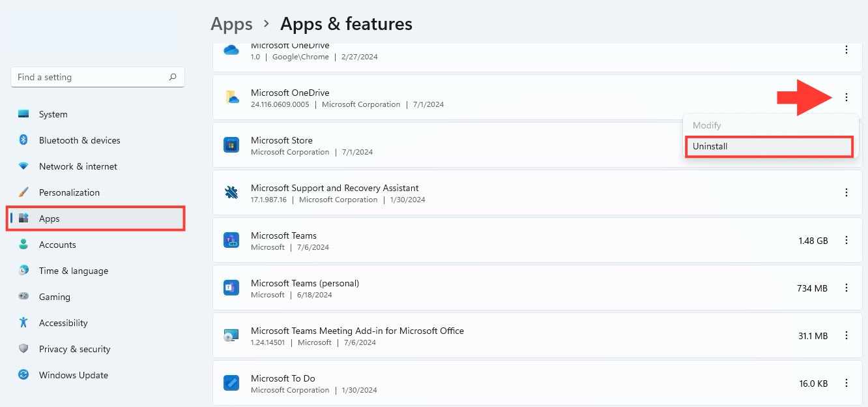Click the Accessibility figure icon
868x407 pixels.
(23, 323)
